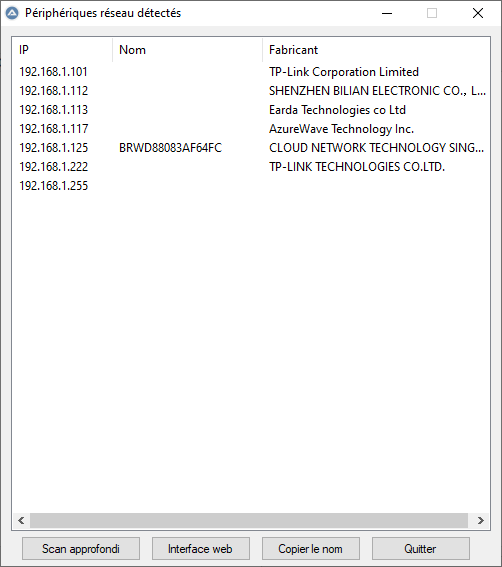Minimize the Périphériques réseau détectés window
Screen dimensions: 502x567
coord(387,13)
